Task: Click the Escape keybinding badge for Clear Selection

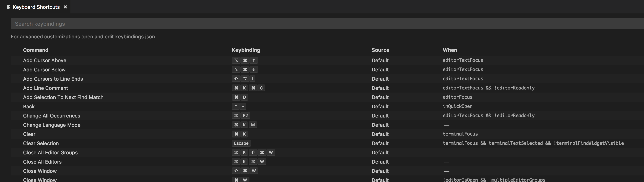Action: tap(241, 143)
